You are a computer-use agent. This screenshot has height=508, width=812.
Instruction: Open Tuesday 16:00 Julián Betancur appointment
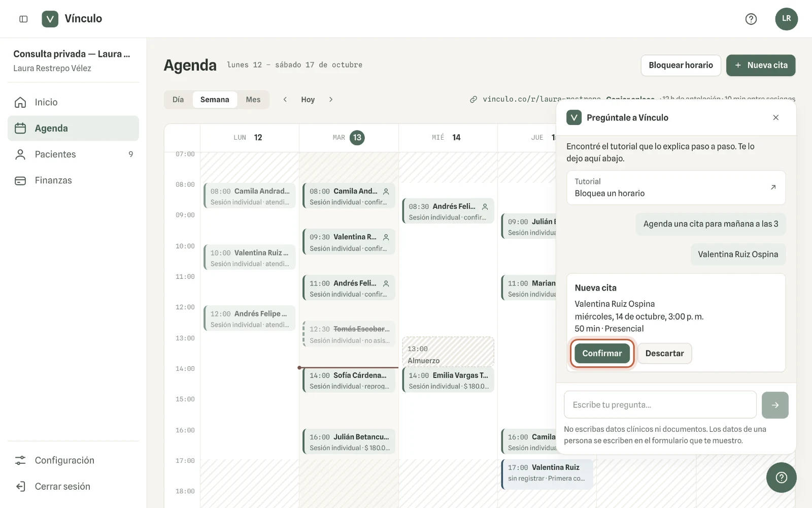pyautogui.click(x=349, y=441)
